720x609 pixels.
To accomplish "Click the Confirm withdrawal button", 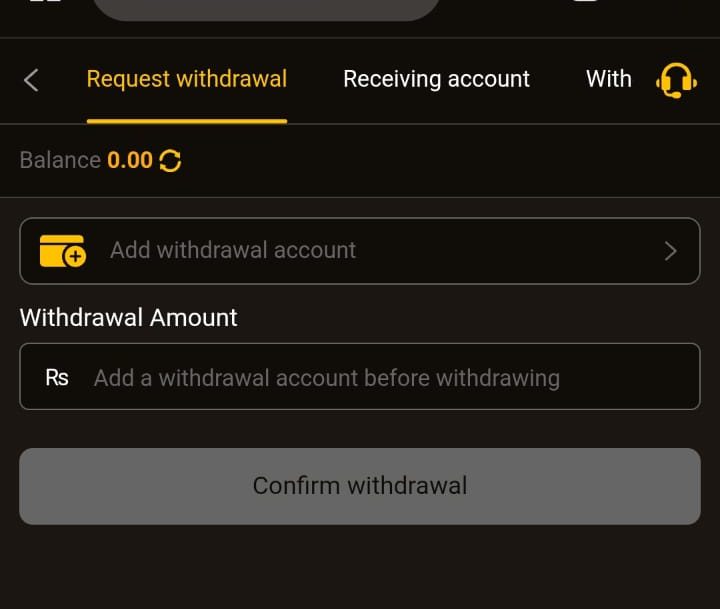I will [360, 486].
